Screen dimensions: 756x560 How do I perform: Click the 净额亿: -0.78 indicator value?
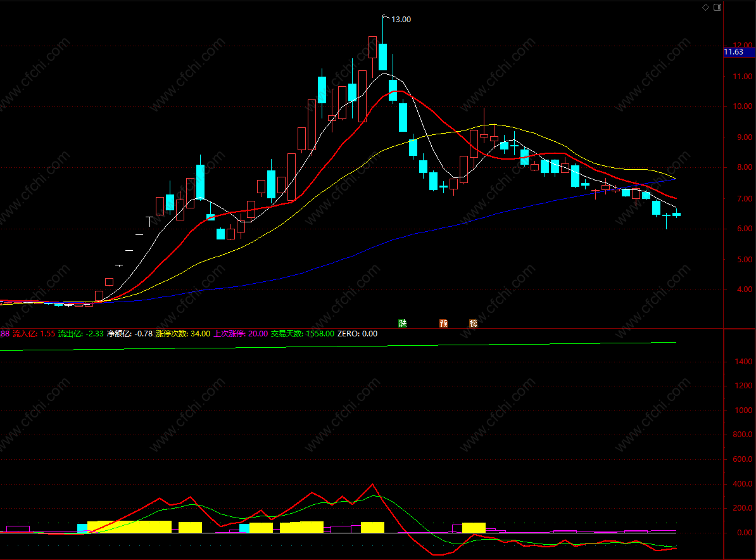(x=130, y=334)
